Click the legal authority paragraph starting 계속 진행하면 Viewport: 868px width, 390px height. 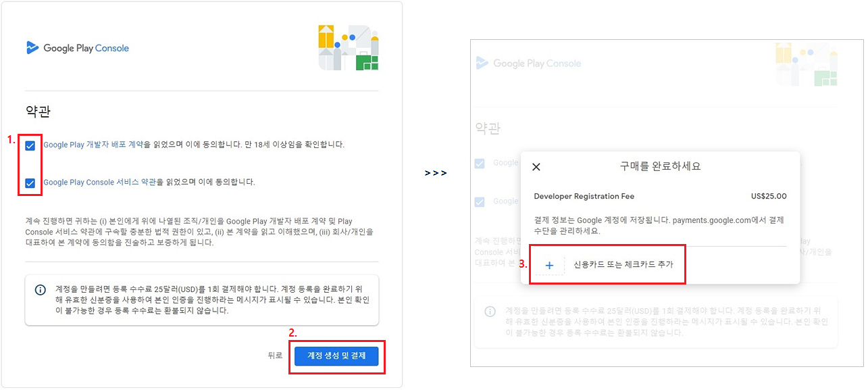(x=199, y=232)
